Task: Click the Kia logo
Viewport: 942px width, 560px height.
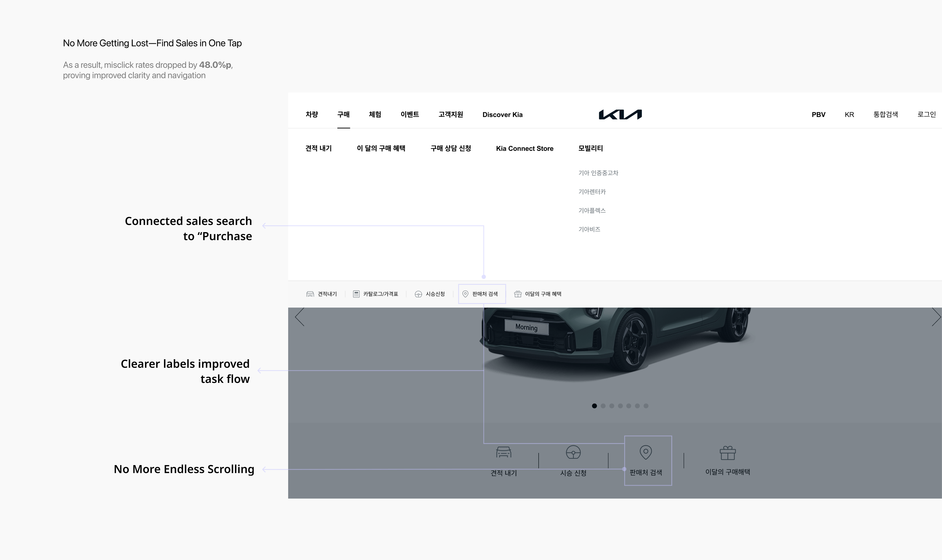Action: [620, 114]
